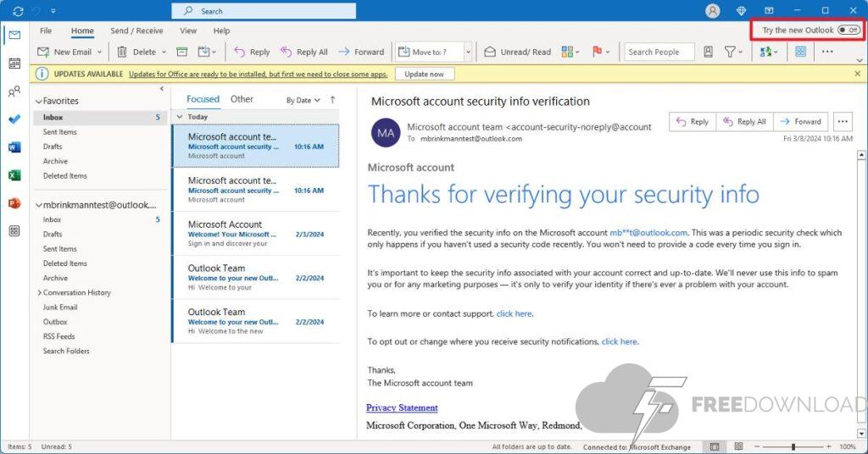Screen dimensions: 868x454
Task: Click the Search People field
Action: click(659, 52)
